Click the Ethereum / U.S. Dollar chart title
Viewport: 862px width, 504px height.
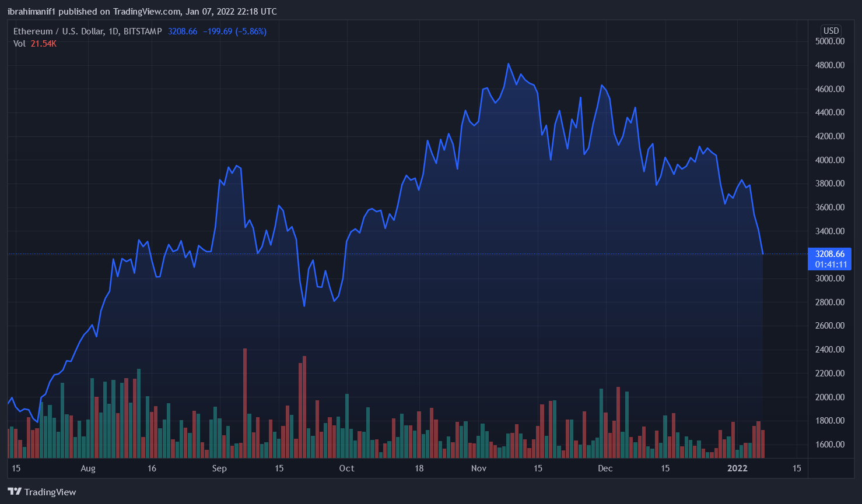click(x=87, y=31)
